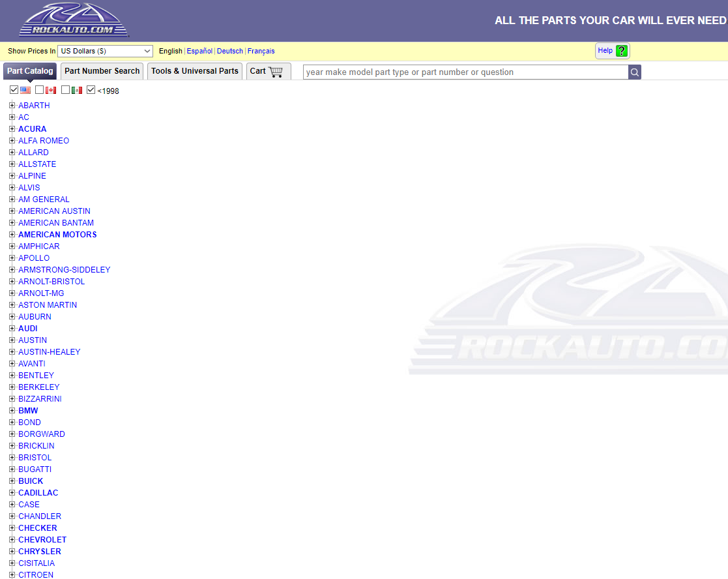This screenshot has width=728, height=579.
Task: Expand the BMW make
Action: point(12,411)
